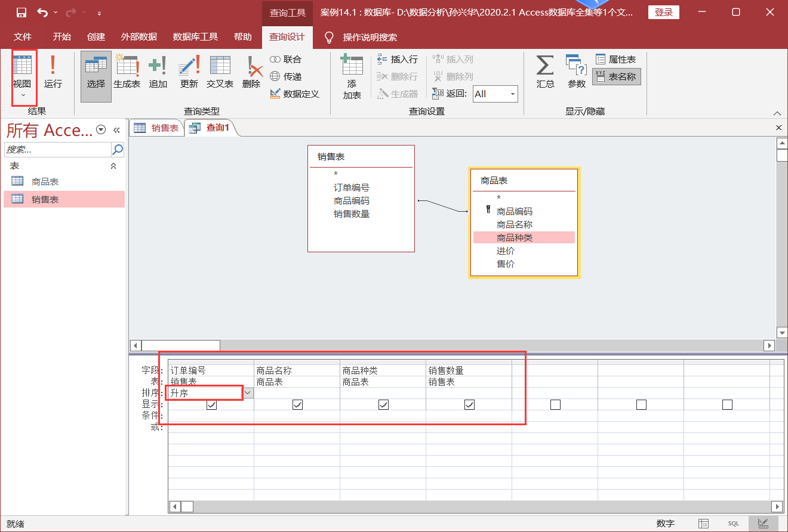788x532 pixels.
Task: Select 售价 field in 商品表 box
Action: pos(506,264)
